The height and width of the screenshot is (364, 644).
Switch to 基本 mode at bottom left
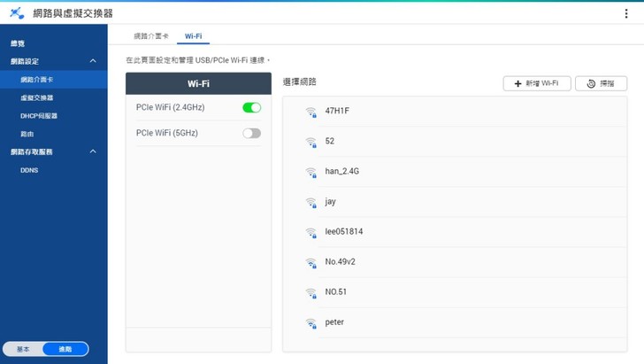(24, 349)
